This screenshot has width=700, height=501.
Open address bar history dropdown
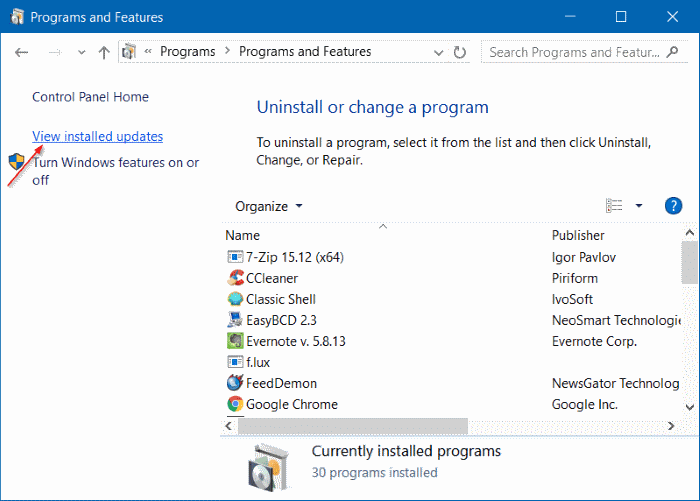click(438, 53)
